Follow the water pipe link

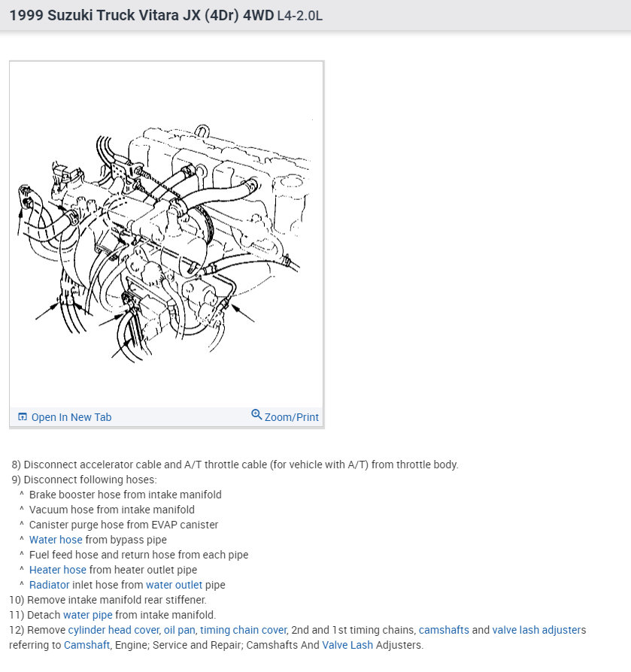[x=88, y=615]
